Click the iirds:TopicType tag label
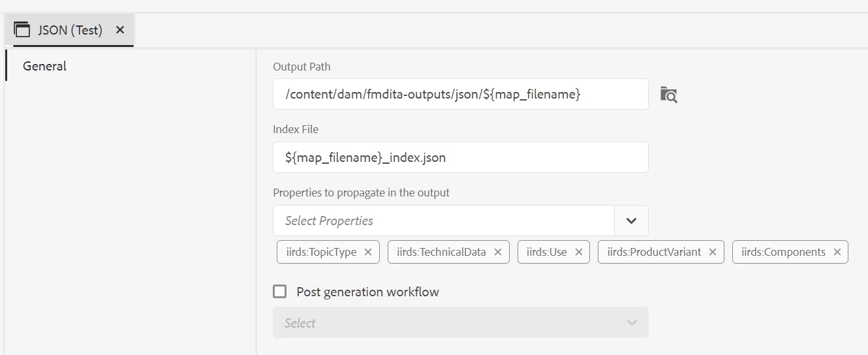 click(x=321, y=252)
